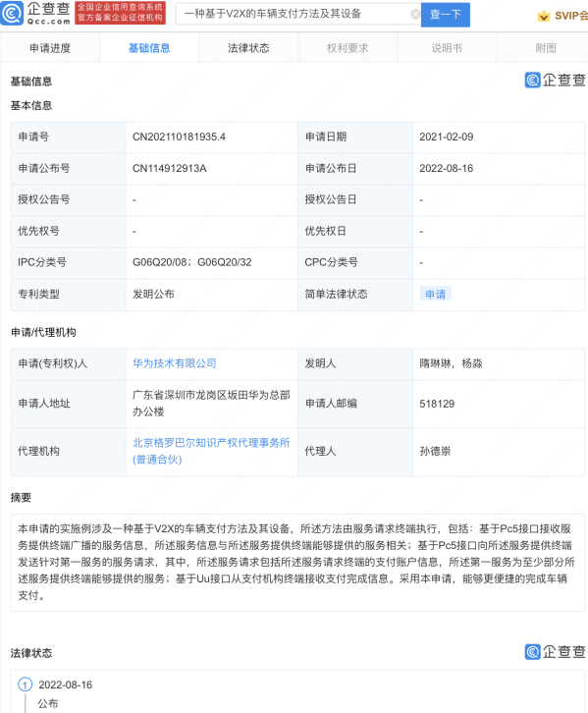Click the SVIP crown icon

[x=544, y=16]
